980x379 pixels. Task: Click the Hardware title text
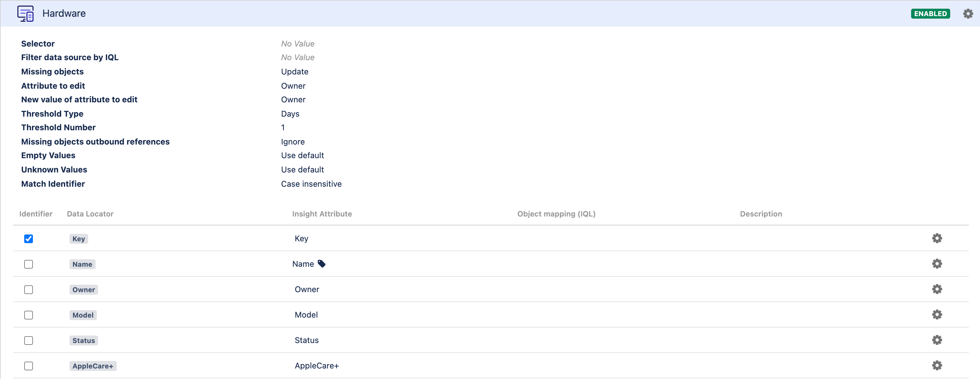pos(64,14)
